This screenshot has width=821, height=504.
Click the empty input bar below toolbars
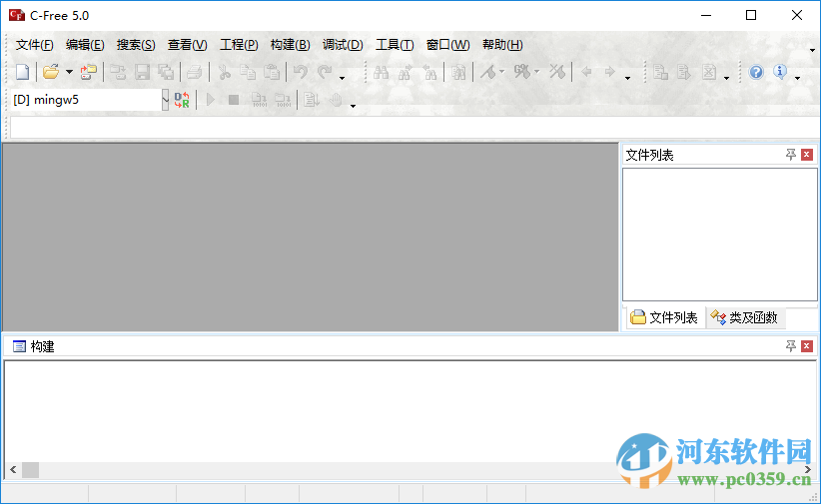(414, 128)
